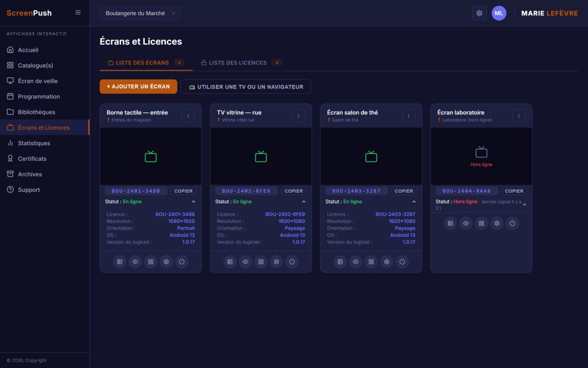The width and height of the screenshot is (588, 368).
Task: Click the power icon on Écran laboratoire card
Action: (513, 224)
